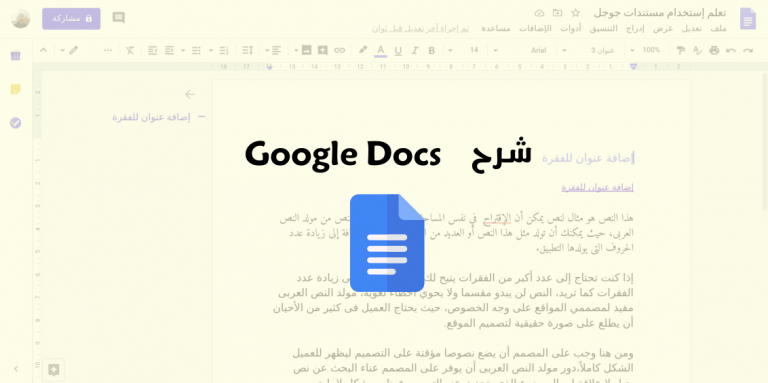Viewport: 768px width, 383px height.
Task: Open the Arial font dropdown
Action: (521, 50)
